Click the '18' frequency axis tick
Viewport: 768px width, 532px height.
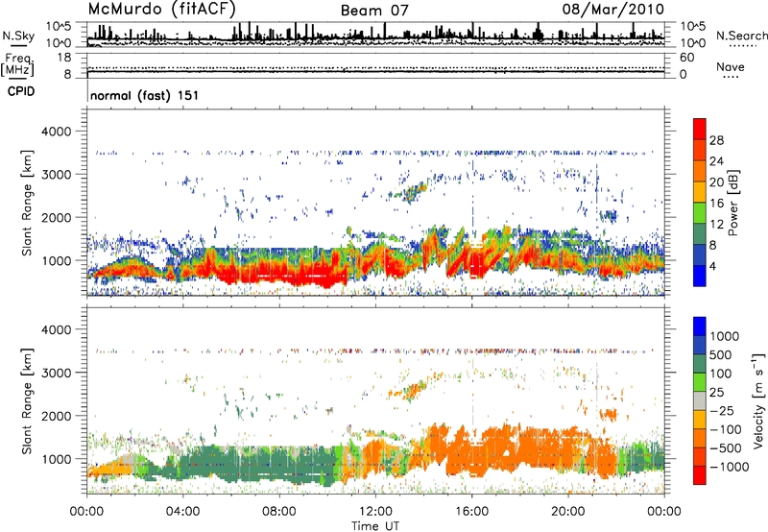(x=64, y=58)
